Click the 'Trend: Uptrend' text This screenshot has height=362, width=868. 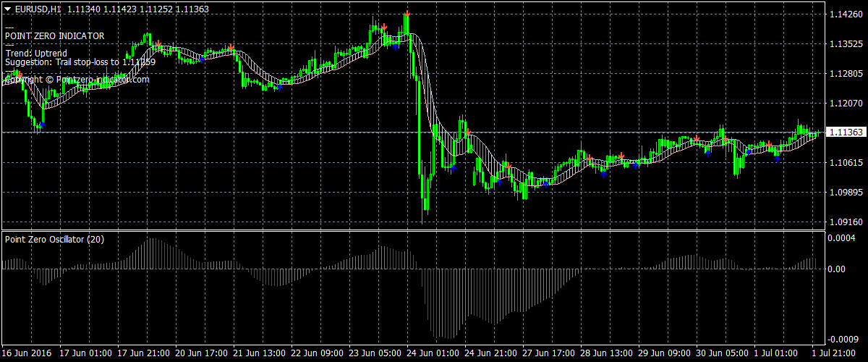[x=36, y=54]
